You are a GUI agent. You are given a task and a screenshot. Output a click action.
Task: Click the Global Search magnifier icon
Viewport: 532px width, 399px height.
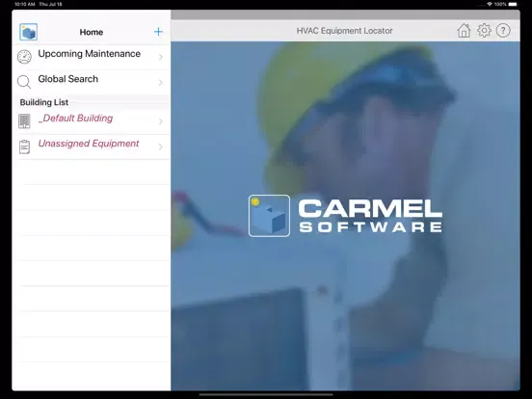click(x=24, y=82)
